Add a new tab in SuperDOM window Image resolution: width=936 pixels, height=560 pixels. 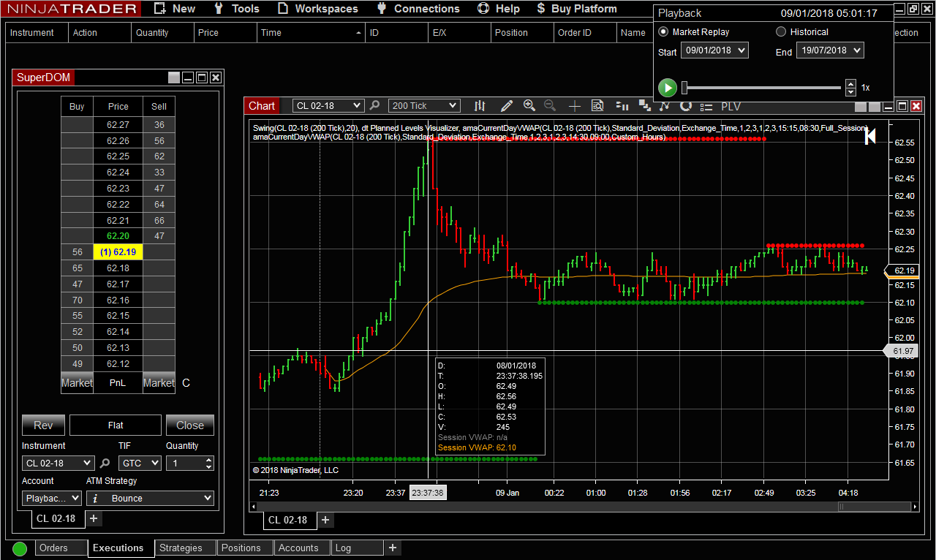coord(94,519)
